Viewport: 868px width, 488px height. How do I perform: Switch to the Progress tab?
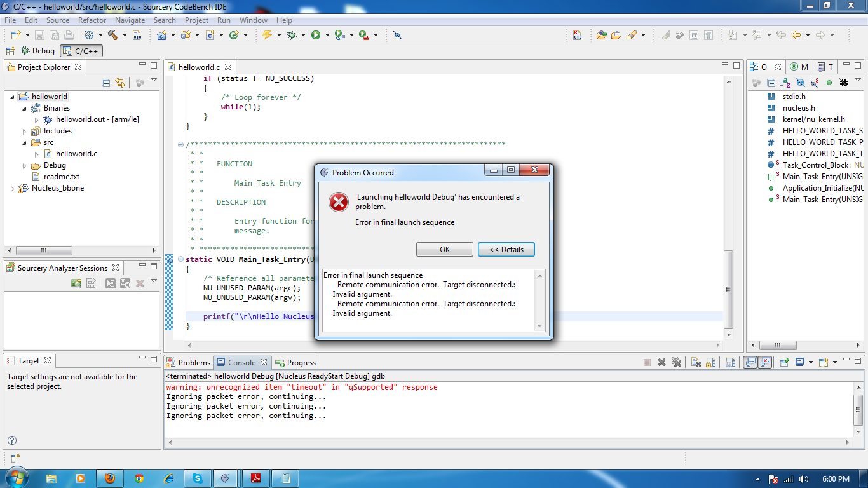295,362
